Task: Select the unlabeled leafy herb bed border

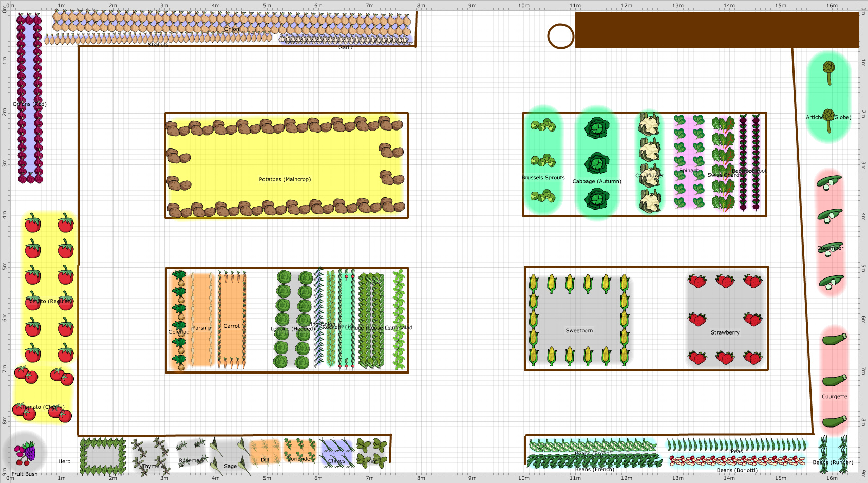Action: [103, 456]
